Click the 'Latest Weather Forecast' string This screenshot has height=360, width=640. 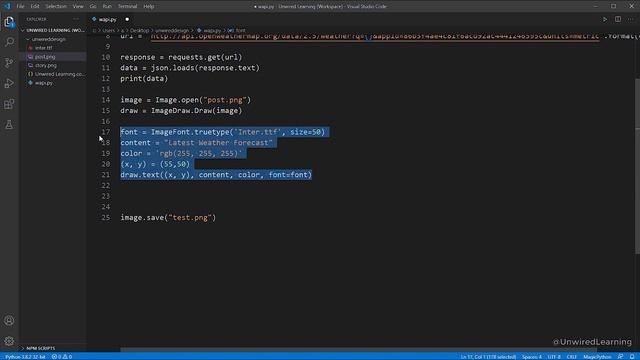[x=218, y=143]
